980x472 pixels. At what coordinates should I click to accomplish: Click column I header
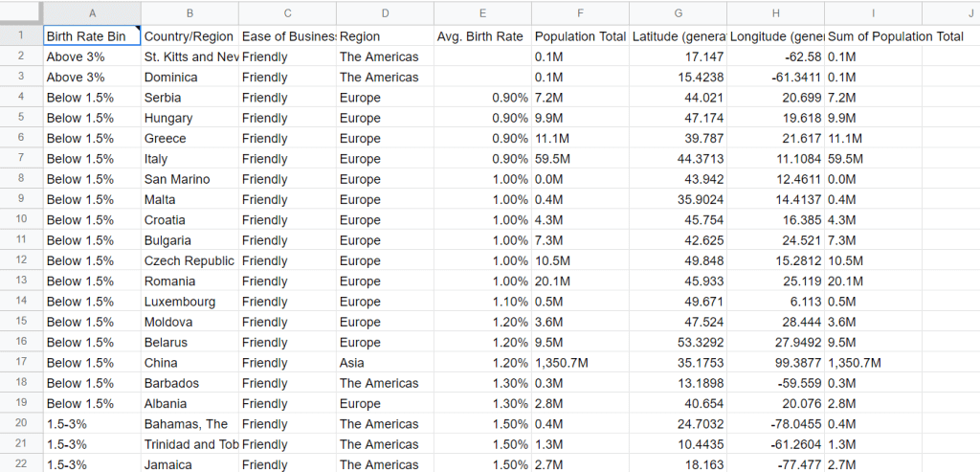[873, 13]
